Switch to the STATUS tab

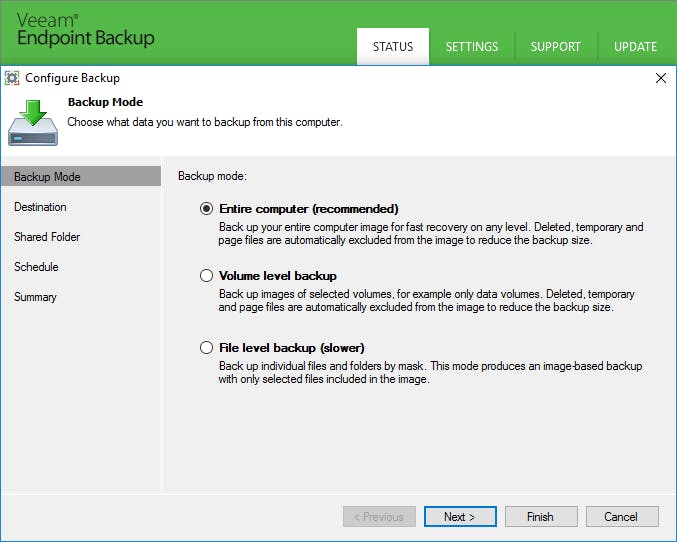tap(393, 46)
